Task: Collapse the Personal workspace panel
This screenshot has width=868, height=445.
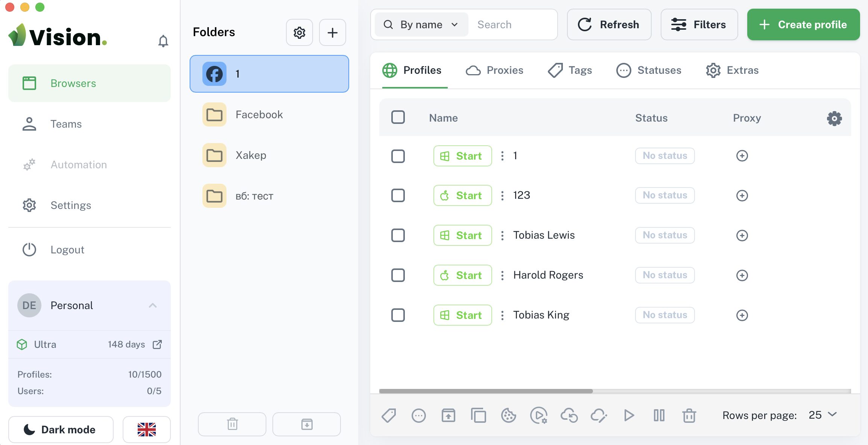Action: coord(153,305)
